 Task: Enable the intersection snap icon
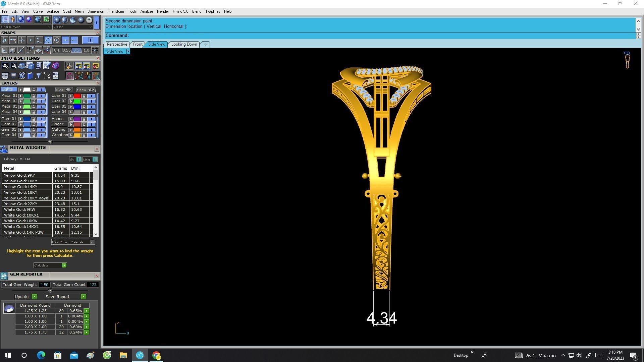pos(22,40)
